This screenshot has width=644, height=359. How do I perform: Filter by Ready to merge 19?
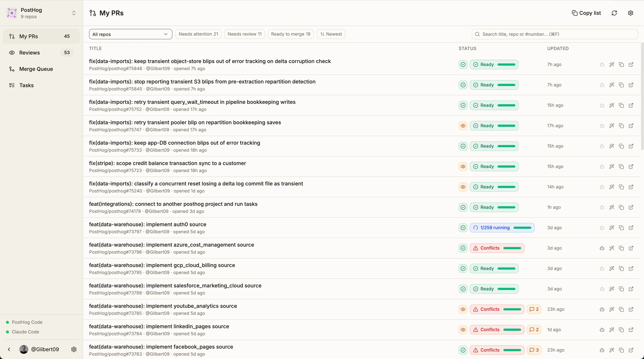(x=290, y=34)
